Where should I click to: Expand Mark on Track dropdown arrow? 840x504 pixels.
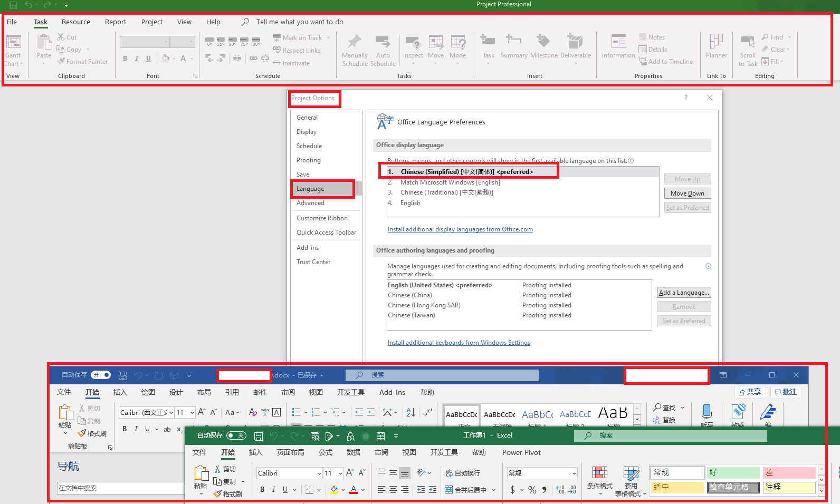tap(328, 38)
